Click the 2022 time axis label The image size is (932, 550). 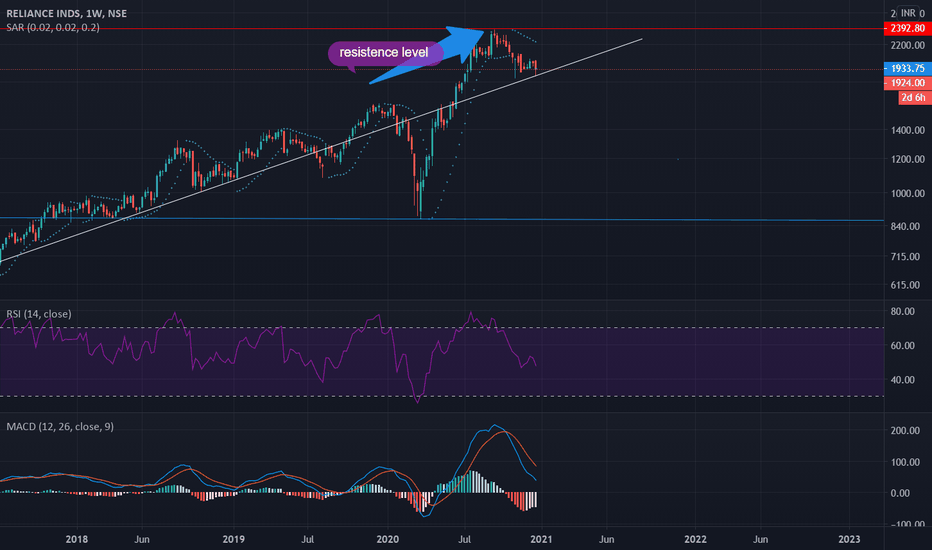pos(695,539)
